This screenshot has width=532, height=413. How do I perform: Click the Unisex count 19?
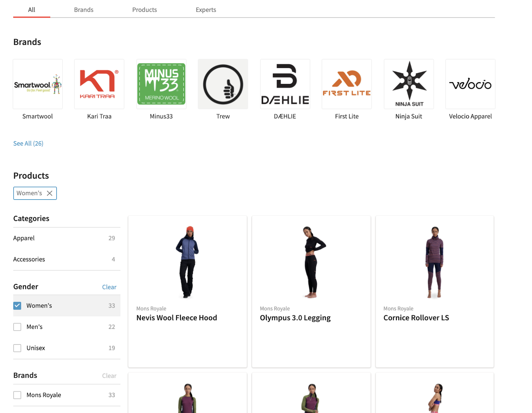pos(112,348)
